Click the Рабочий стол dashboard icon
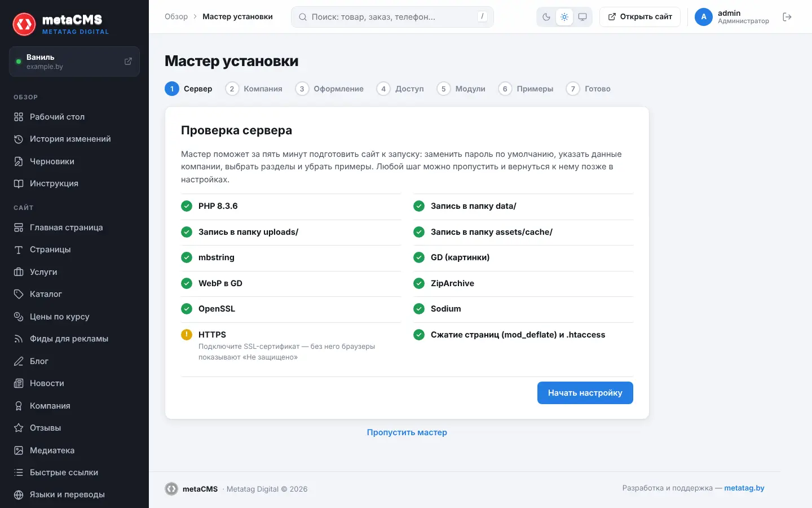 click(x=19, y=117)
